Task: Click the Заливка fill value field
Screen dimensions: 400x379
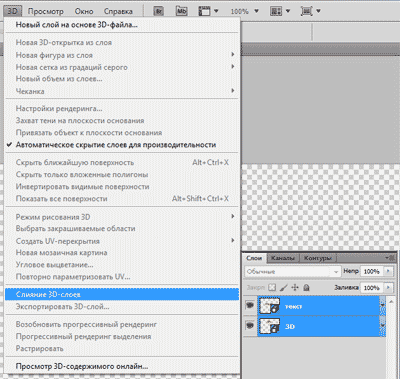Action: click(372, 287)
